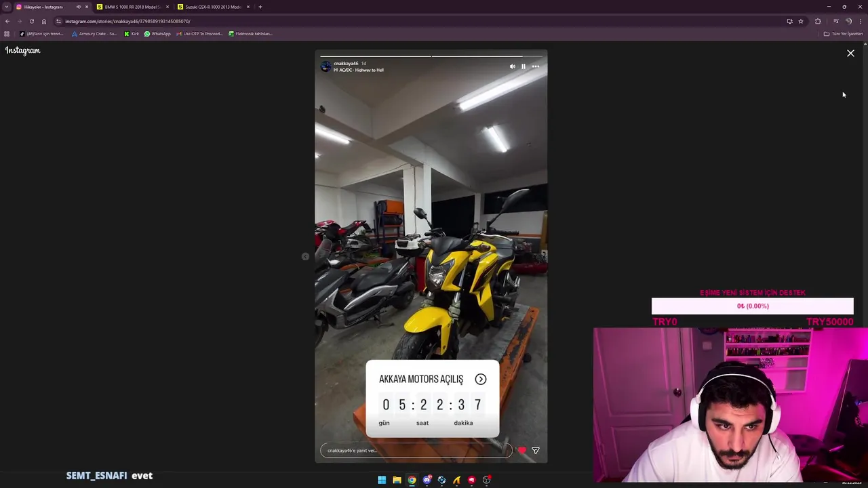Open media controls in browser toolbar

835,21
